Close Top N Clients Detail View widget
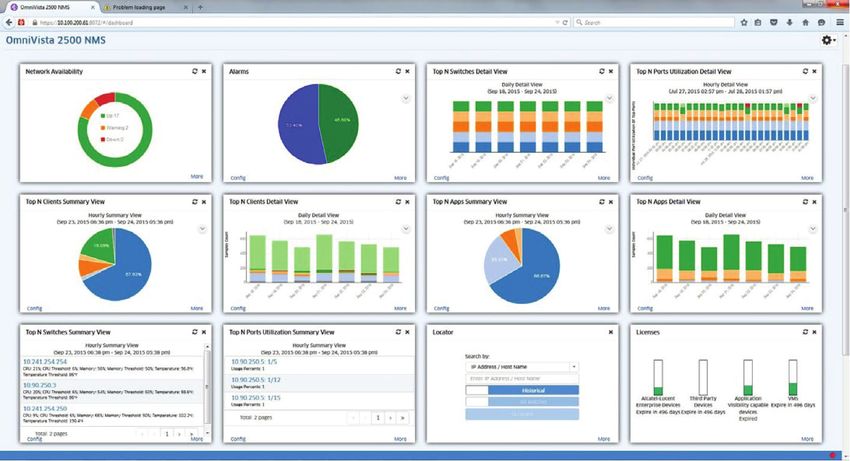Screen dimensions: 850x461 click(407, 202)
